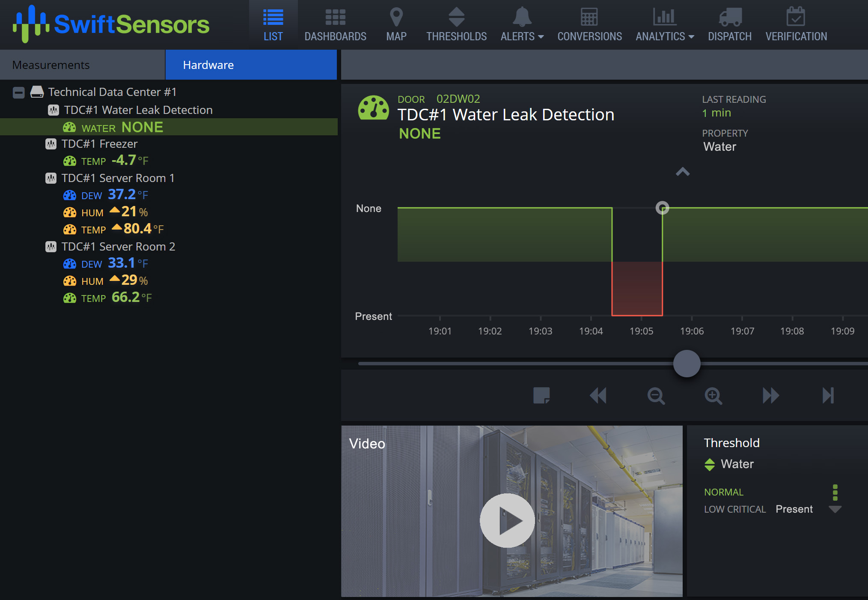Screen dimensions: 868x600
Task: Collapse the detail header with the chevron
Action: click(683, 172)
